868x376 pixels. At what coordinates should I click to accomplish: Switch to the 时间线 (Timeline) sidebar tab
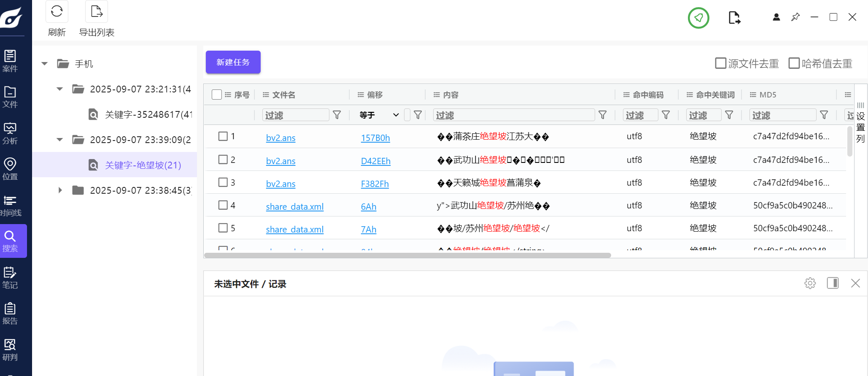click(x=10, y=206)
